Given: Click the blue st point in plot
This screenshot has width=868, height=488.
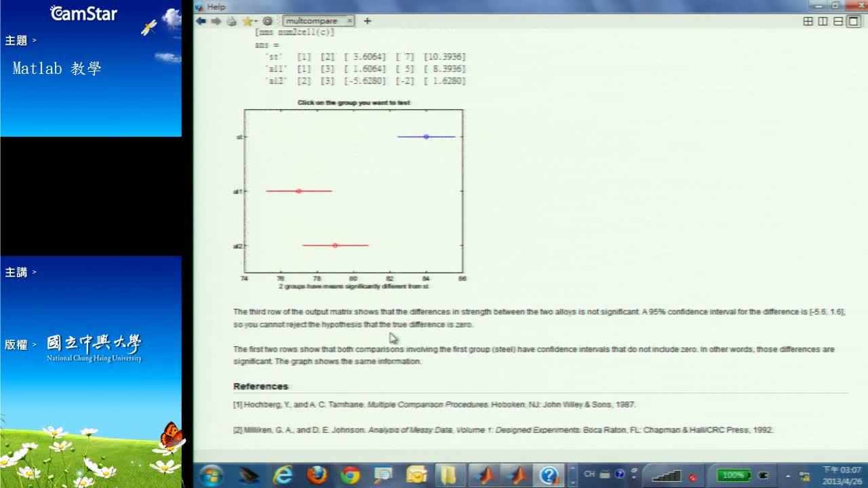Looking at the screenshot, I should coord(426,137).
